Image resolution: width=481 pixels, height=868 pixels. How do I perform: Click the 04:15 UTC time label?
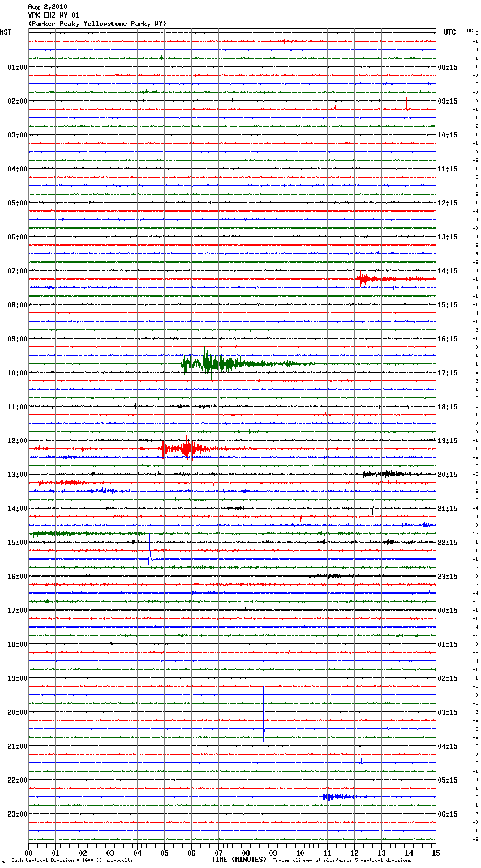coord(448,746)
